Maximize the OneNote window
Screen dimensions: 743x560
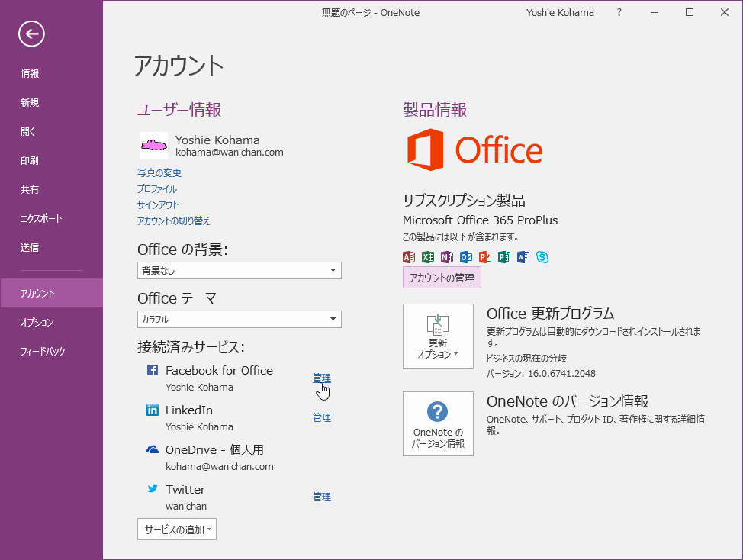(690, 13)
